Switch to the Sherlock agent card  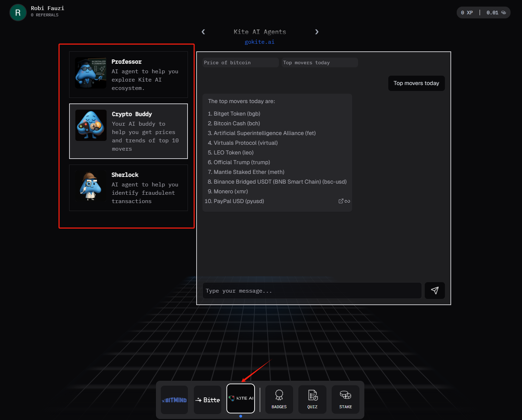pos(129,188)
